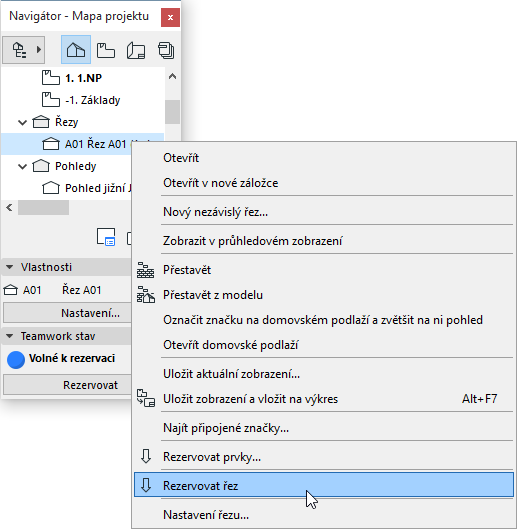Open the Layout Book icon

point(136,51)
